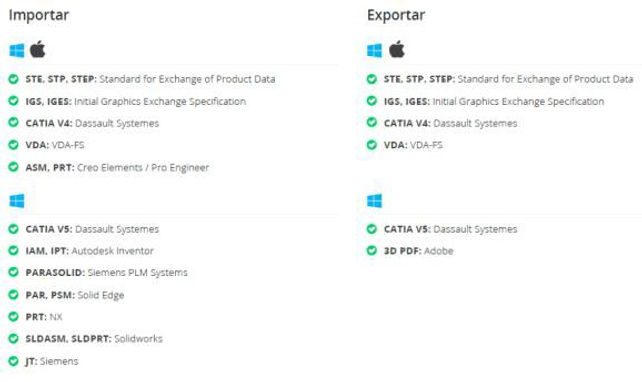The width and height of the screenshot is (642, 382).
Task: Click export STE, STP, STEP entry
Action: (509, 79)
